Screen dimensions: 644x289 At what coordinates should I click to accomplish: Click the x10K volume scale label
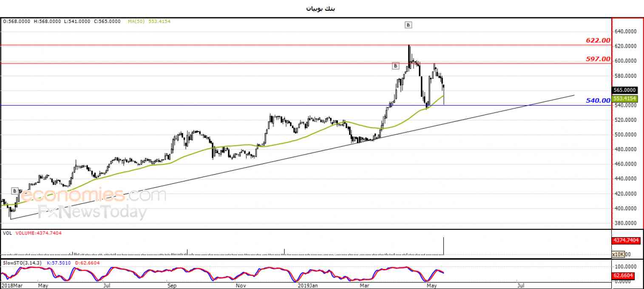tap(618, 254)
